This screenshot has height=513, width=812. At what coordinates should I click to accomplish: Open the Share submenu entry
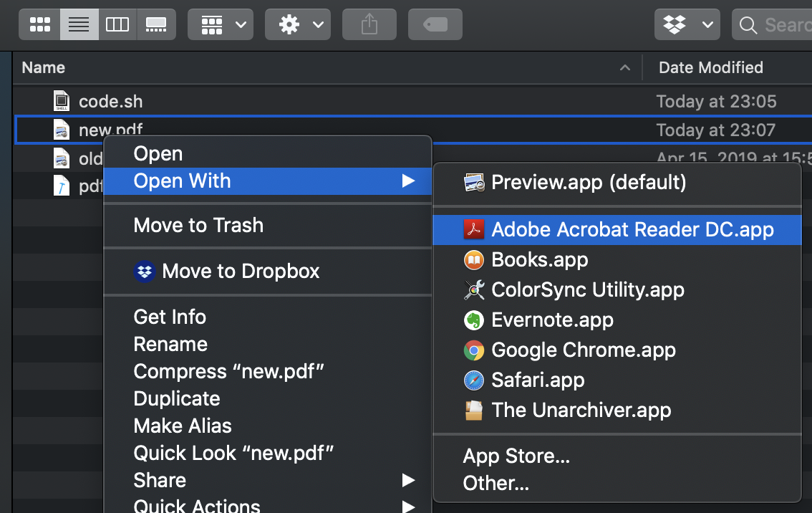[267, 480]
